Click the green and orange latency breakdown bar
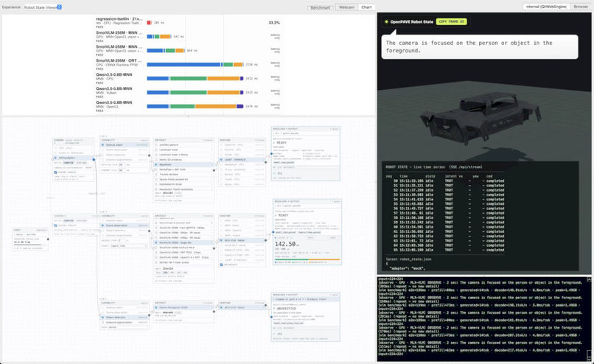 point(307,259)
